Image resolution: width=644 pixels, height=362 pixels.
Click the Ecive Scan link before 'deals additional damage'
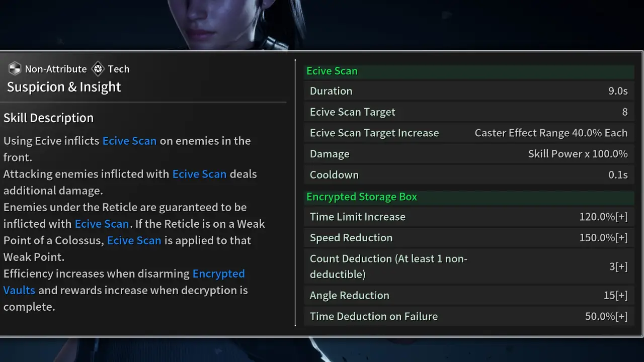click(x=199, y=174)
